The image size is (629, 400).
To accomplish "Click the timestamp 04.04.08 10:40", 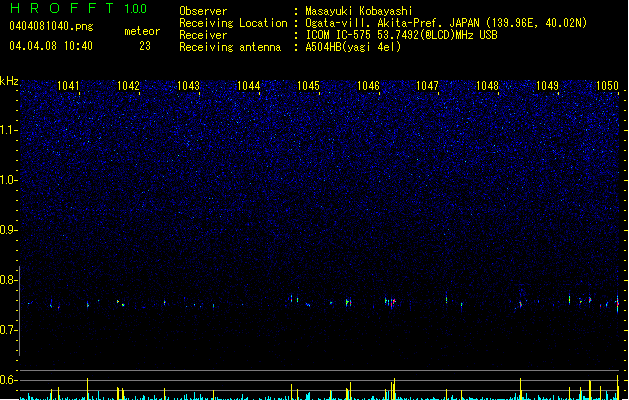I will 51,46.
